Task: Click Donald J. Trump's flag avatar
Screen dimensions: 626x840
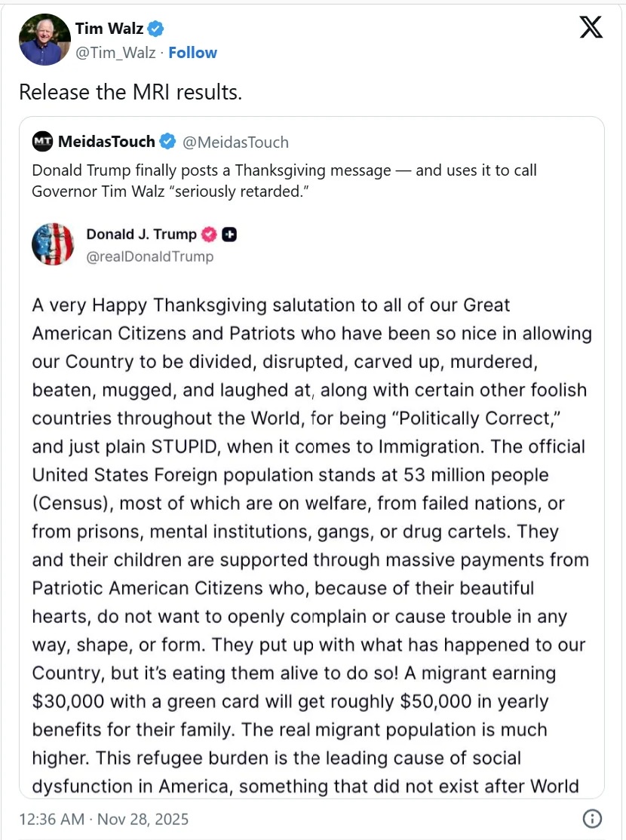Action: (53, 244)
